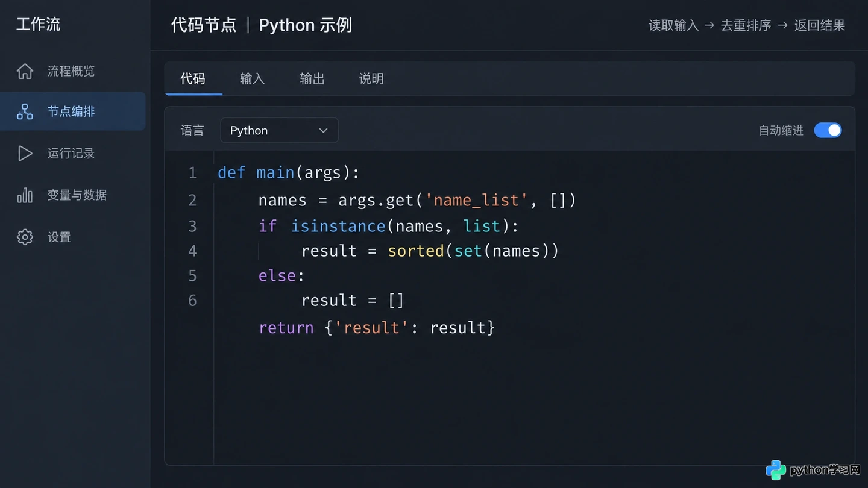Viewport: 868px width, 488px height.
Task: Click the 语言 label
Action: (192, 130)
